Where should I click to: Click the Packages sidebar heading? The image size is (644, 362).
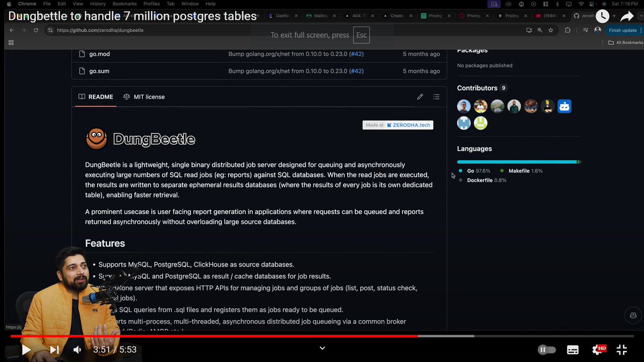click(472, 50)
